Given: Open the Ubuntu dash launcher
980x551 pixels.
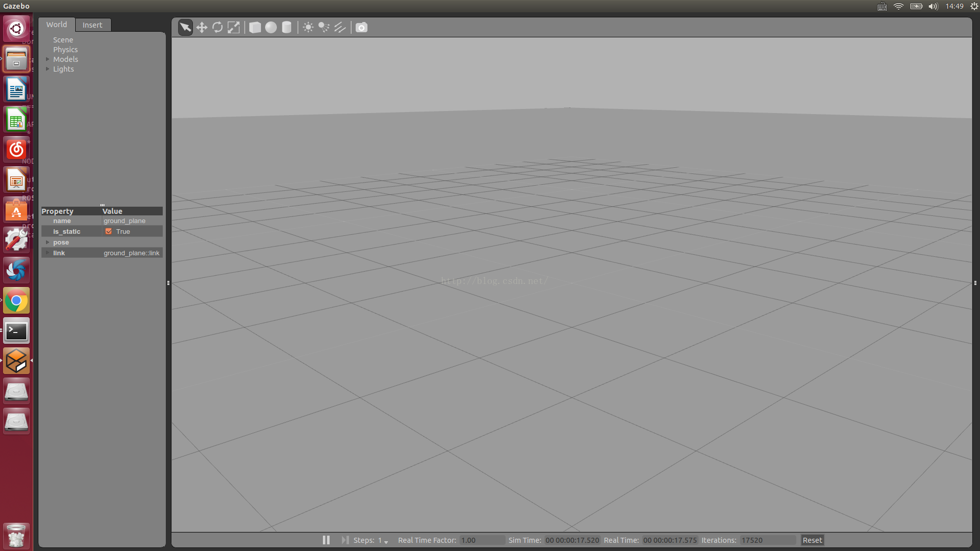Looking at the screenshot, I should (16, 29).
